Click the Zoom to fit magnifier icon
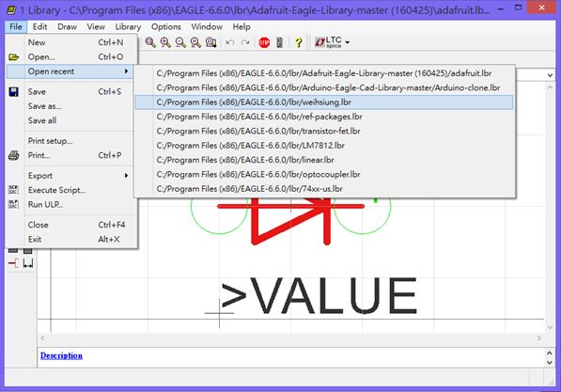The height and width of the screenshot is (392, 561). click(x=150, y=42)
